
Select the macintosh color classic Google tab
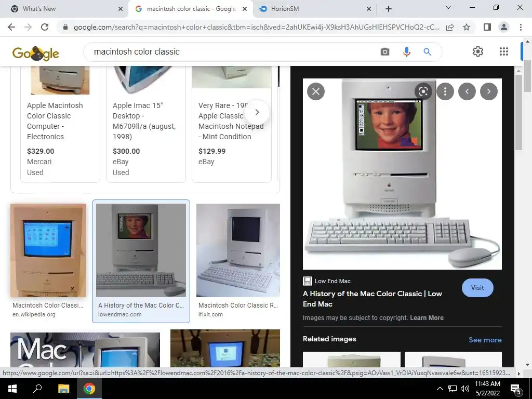coord(191,9)
